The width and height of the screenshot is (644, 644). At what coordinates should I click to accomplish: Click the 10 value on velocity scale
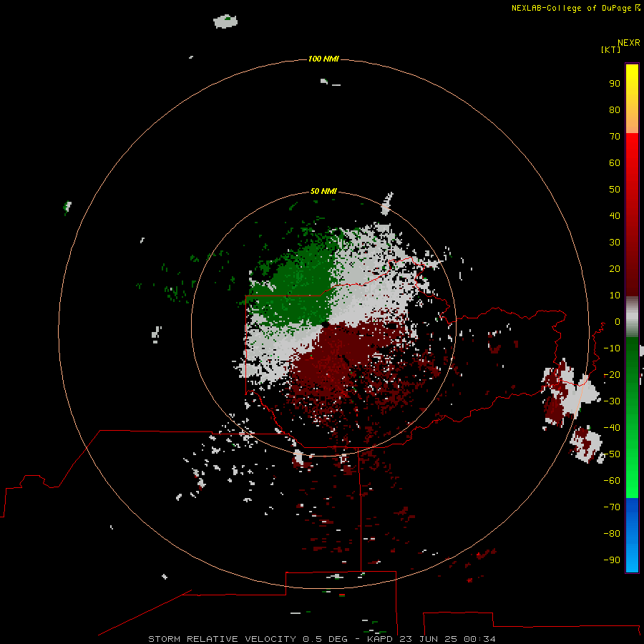pos(615,296)
